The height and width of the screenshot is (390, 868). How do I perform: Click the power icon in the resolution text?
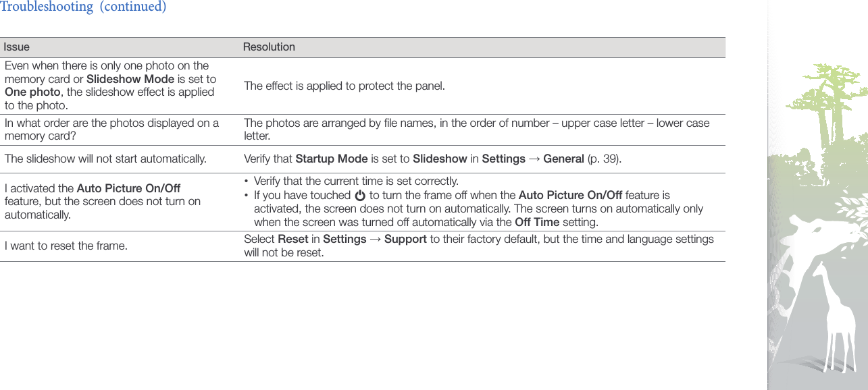tap(359, 196)
